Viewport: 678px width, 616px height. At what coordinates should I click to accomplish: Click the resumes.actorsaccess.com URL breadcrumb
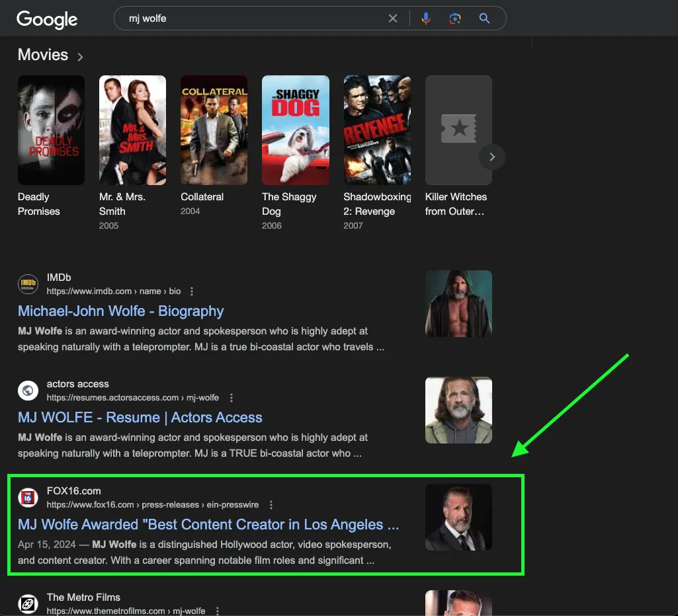(x=133, y=397)
